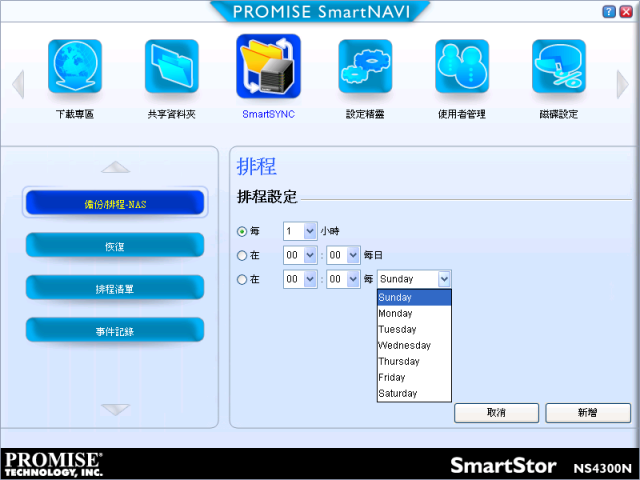Click the down arrow in the sidebar

(x=116, y=409)
